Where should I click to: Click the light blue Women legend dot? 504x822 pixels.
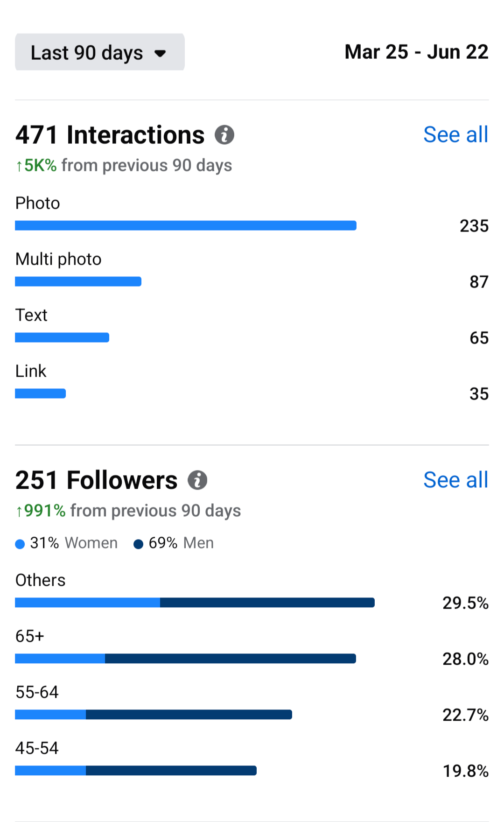point(20,544)
